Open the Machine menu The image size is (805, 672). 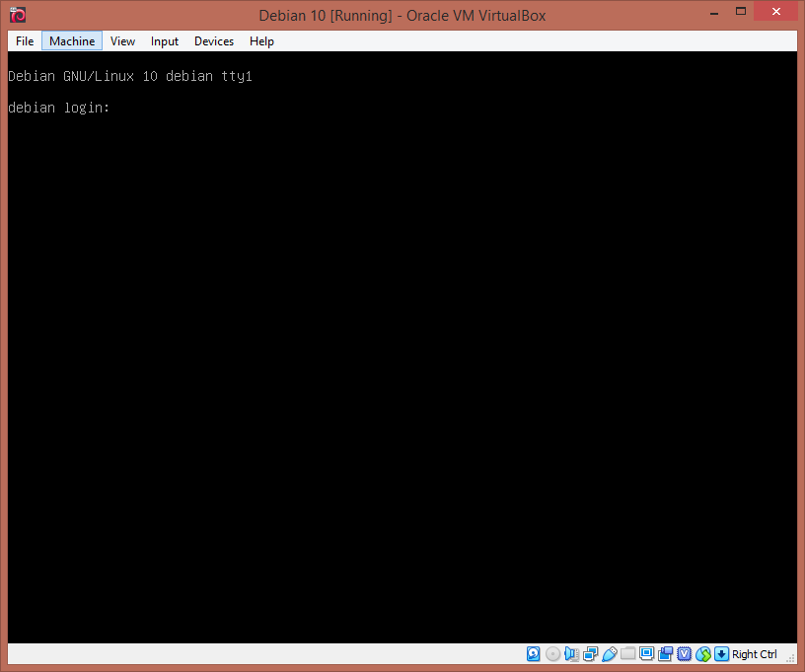pyautogui.click(x=72, y=41)
